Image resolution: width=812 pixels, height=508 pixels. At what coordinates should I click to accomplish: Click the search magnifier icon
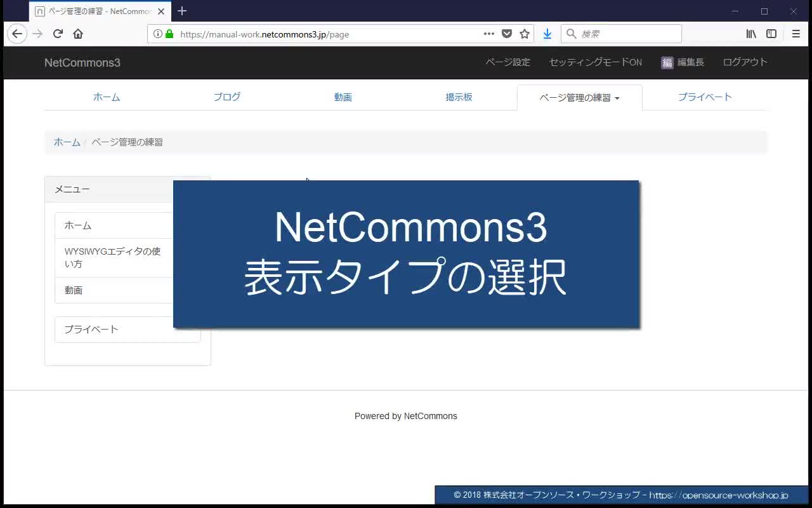click(x=572, y=34)
